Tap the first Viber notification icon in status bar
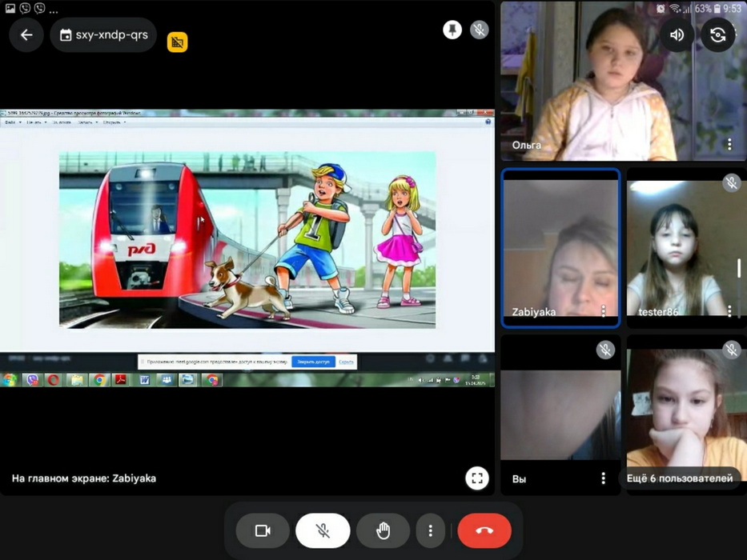The height and width of the screenshot is (560, 747). 25,8
